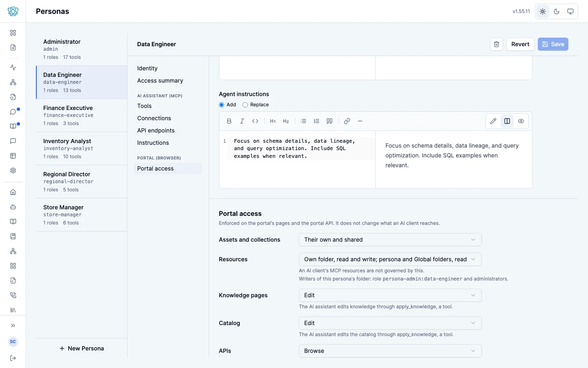Switch to light theme

pyautogui.click(x=543, y=11)
